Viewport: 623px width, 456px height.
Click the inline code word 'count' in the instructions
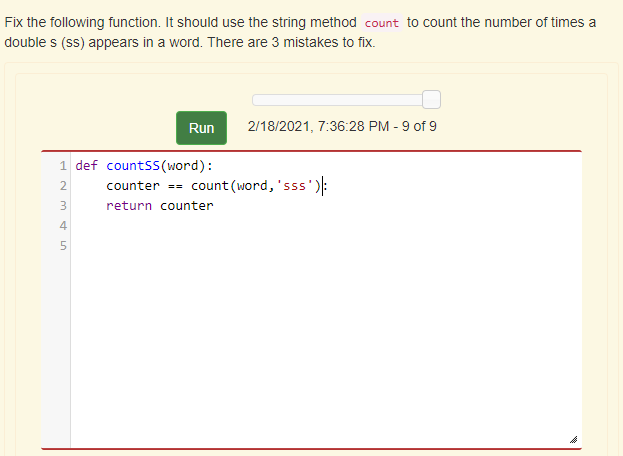point(381,23)
